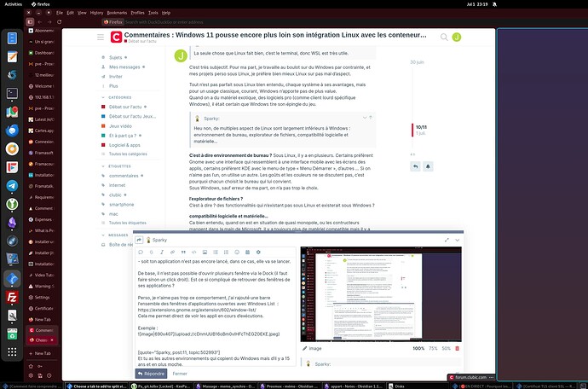Click the red Clubic forum logo
This screenshot has height=389, width=588.
116,37
